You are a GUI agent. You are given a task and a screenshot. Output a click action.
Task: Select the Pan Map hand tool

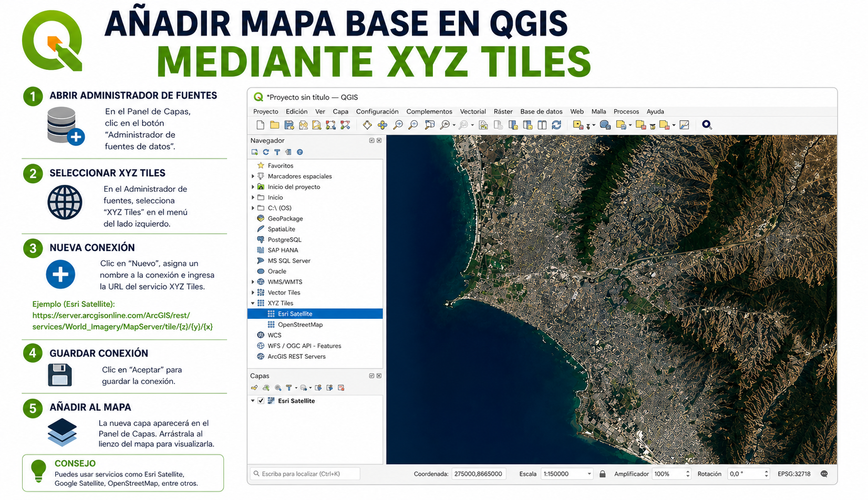367,125
